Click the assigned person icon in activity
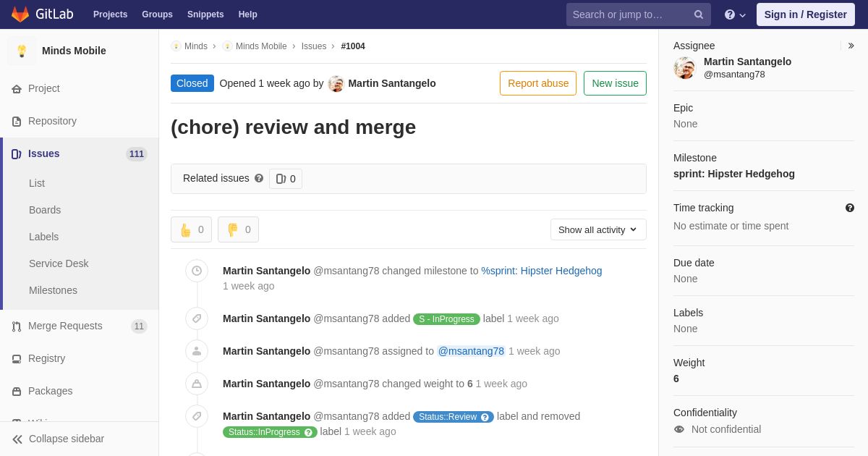 pos(197,351)
